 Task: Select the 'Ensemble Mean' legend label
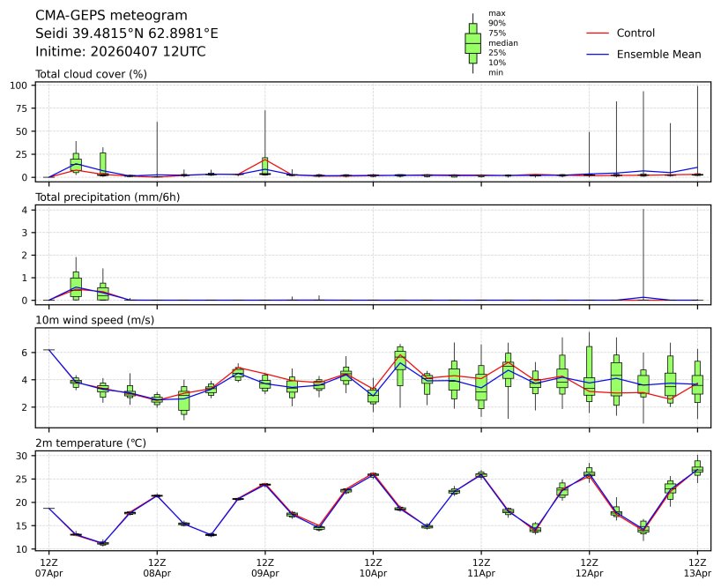[658, 55]
